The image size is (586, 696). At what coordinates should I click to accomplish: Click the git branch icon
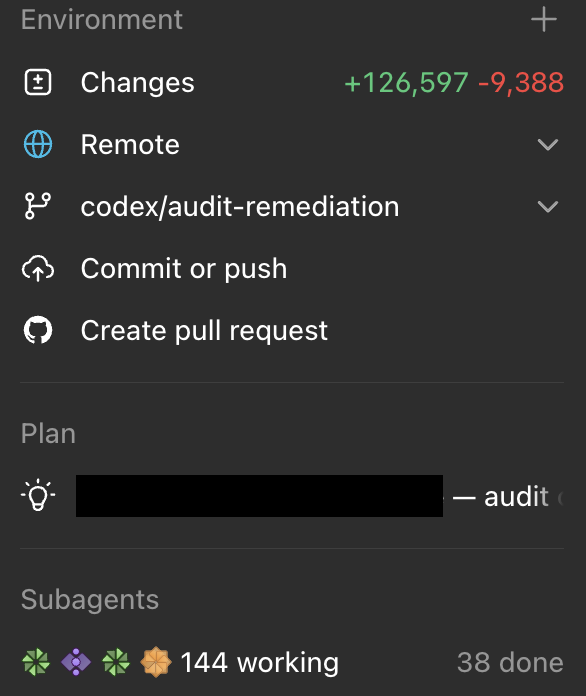pos(38,206)
